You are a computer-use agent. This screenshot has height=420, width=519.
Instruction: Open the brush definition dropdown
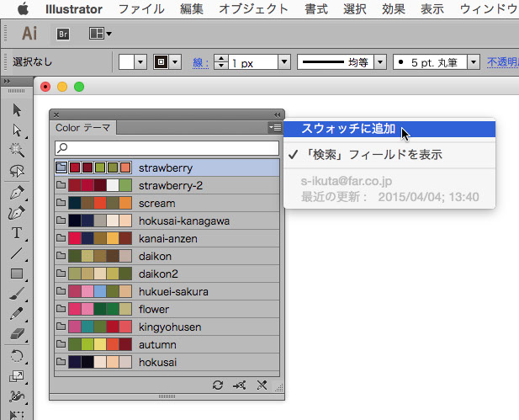474,62
